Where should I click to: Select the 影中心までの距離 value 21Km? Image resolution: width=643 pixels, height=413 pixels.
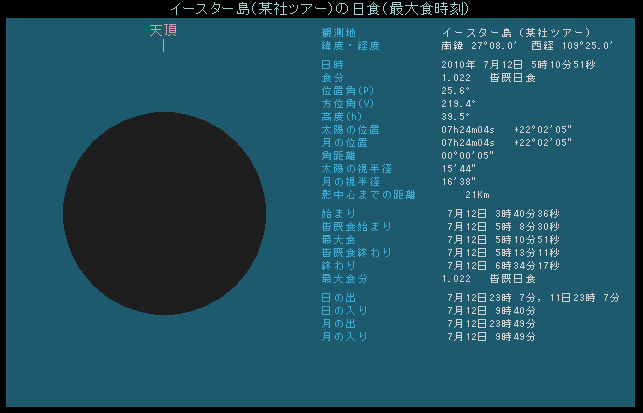pos(476,195)
